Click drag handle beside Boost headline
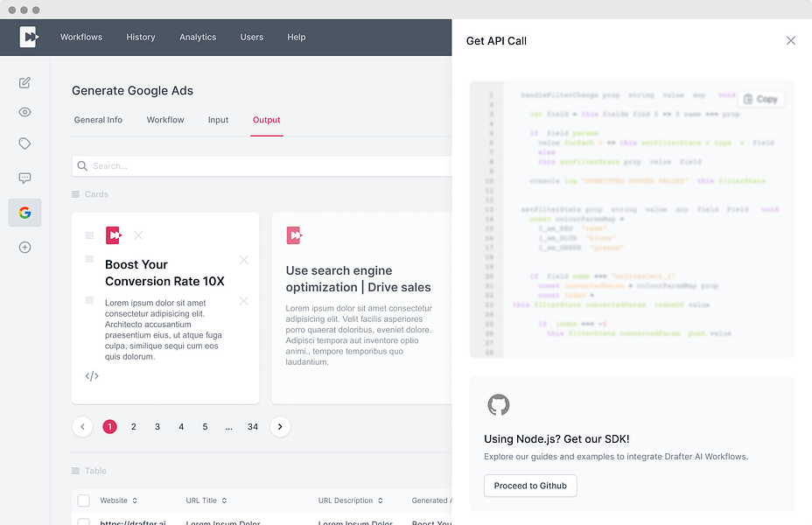This screenshot has width=812, height=525. (89, 259)
